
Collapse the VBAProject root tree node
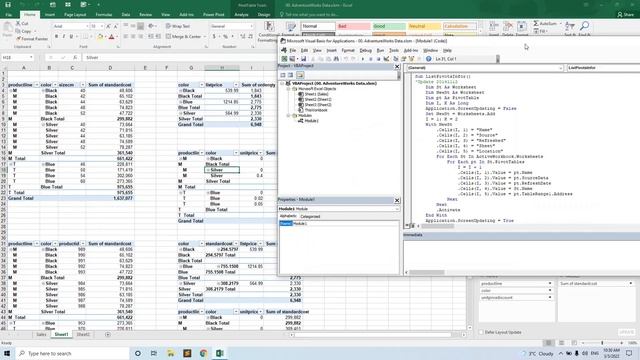(x=282, y=83)
